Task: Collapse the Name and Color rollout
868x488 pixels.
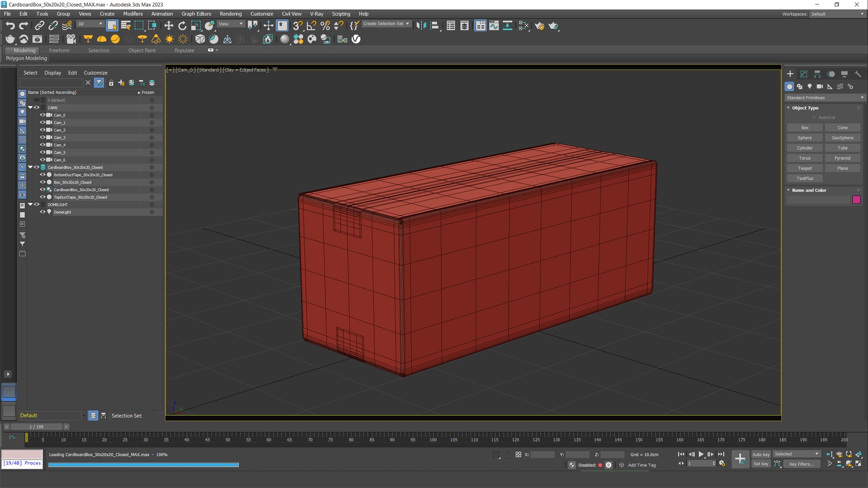Action: (788, 190)
